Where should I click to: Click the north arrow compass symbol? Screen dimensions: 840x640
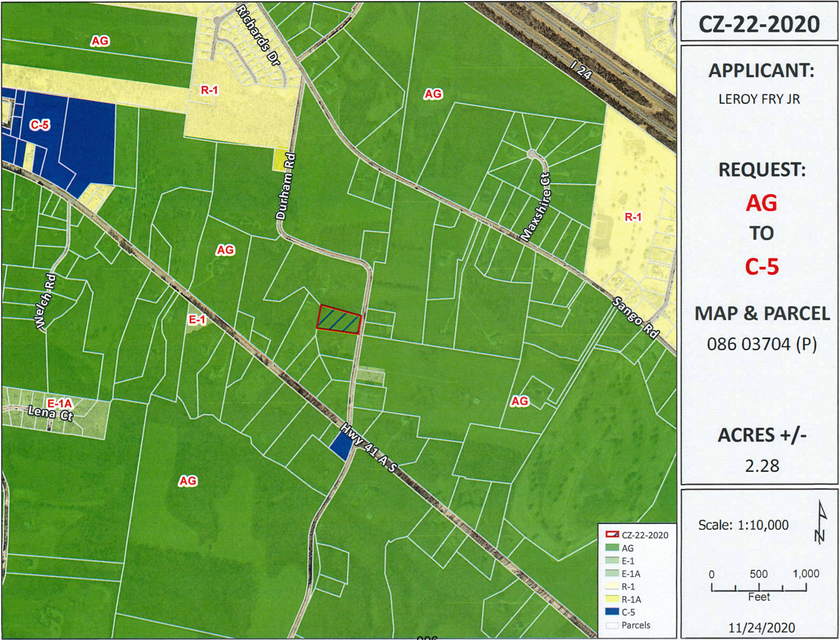(x=820, y=522)
